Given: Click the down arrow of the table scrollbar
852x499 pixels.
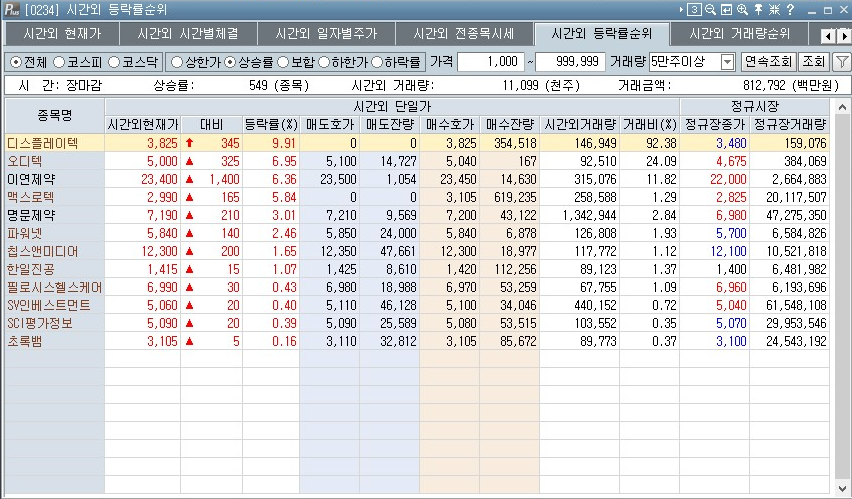Looking at the screenshot, I should coord(842,488).
